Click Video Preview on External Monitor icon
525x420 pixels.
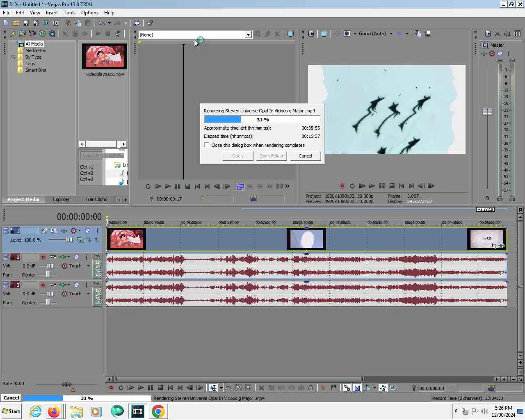tap(324, 34)
